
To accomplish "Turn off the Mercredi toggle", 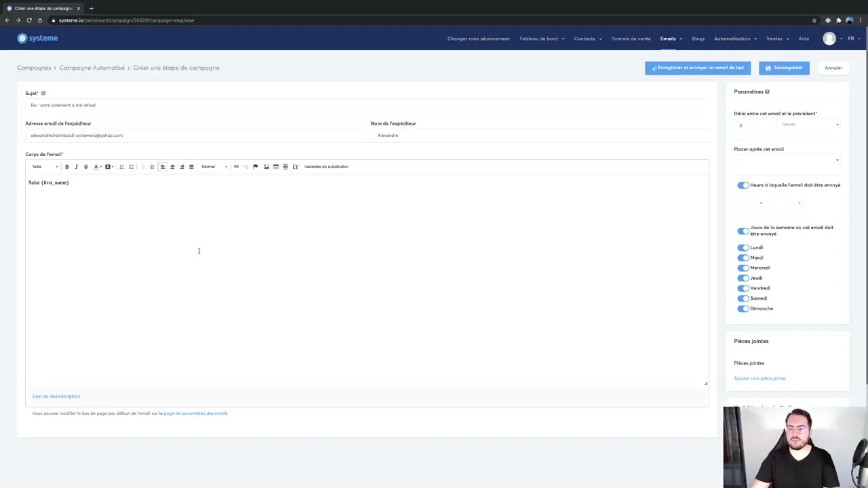I will (743, 268).
